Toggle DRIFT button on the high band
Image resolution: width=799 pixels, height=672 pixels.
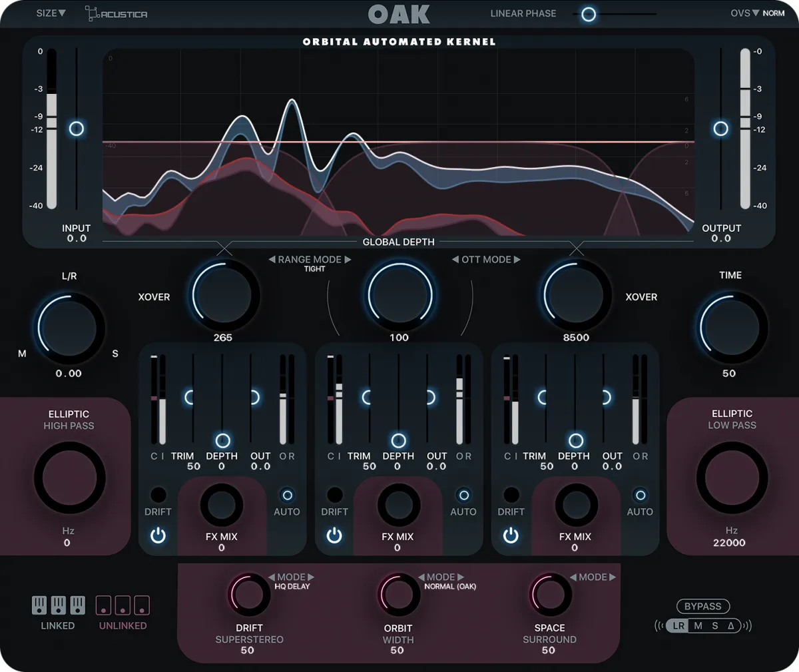coord(511,495)
